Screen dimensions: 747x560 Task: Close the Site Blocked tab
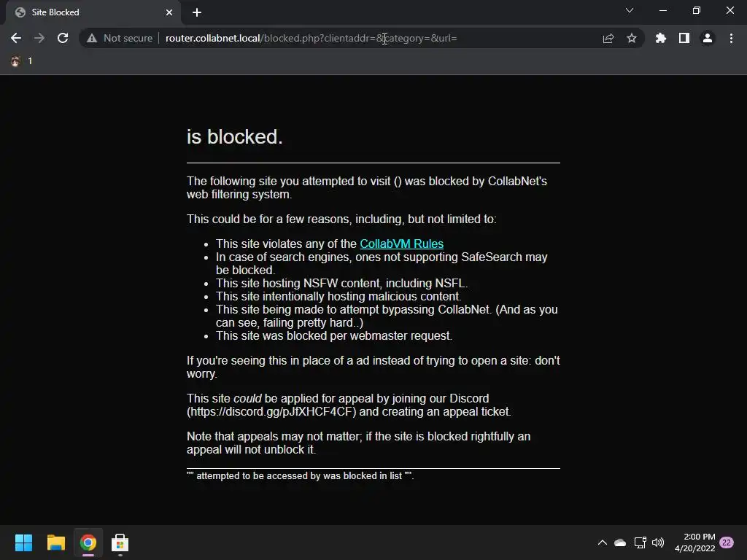click(169, 12)
